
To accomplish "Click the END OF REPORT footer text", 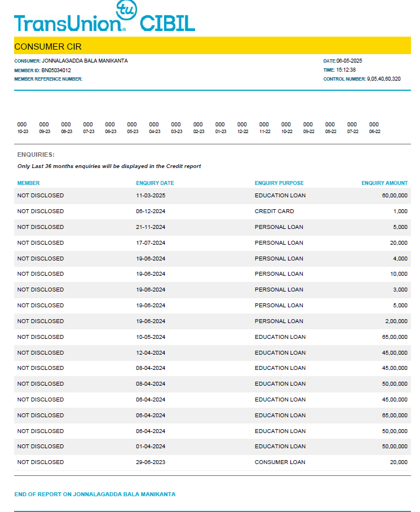I will click(95, 495).
